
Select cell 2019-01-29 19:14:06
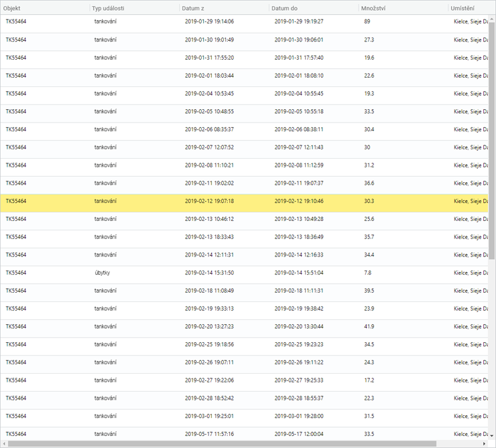(x=209, y=21)
